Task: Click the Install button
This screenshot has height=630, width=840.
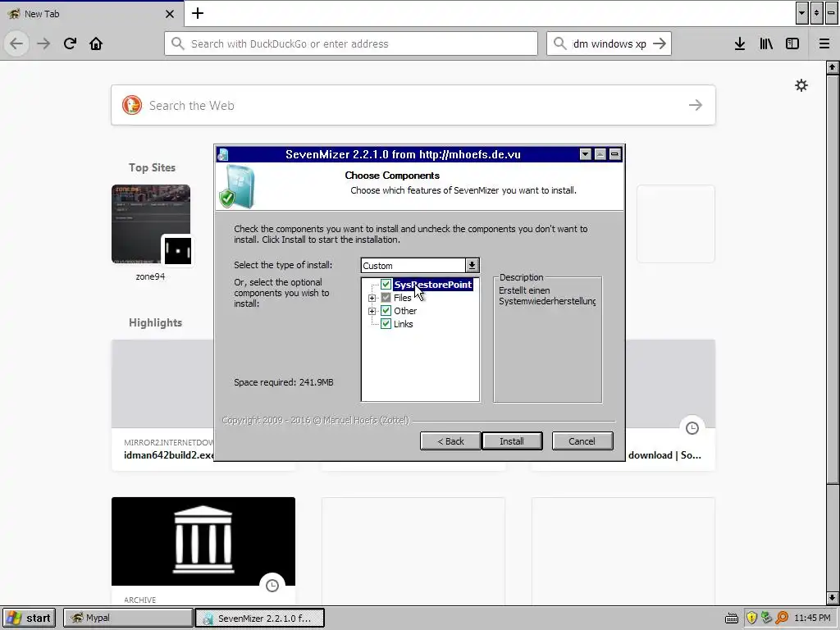Action: click(512, 441)
